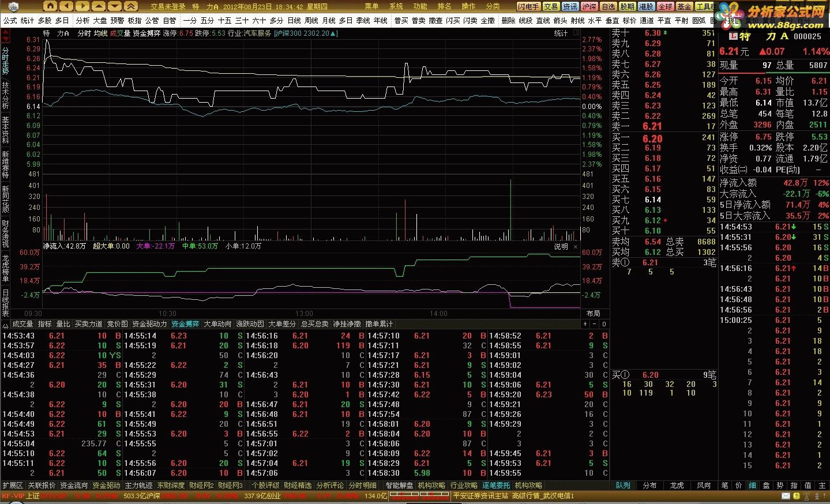Switch to 大单动向 large order tab
Image resolution: width=830 pixels, height=504 pixels.
217,324
